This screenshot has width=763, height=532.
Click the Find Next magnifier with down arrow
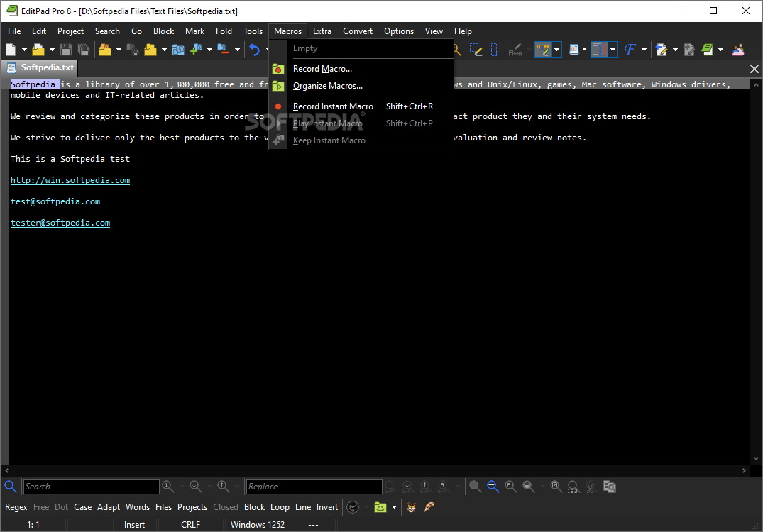click(x=196, y=487)
